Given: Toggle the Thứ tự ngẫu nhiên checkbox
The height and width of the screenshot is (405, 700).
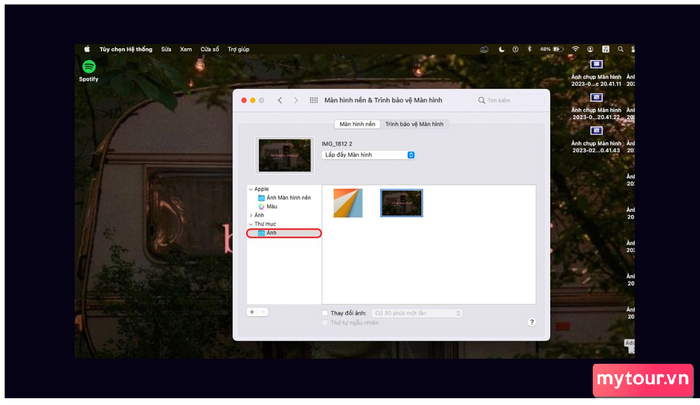Looking at the screenshot, I should (325, 323).
